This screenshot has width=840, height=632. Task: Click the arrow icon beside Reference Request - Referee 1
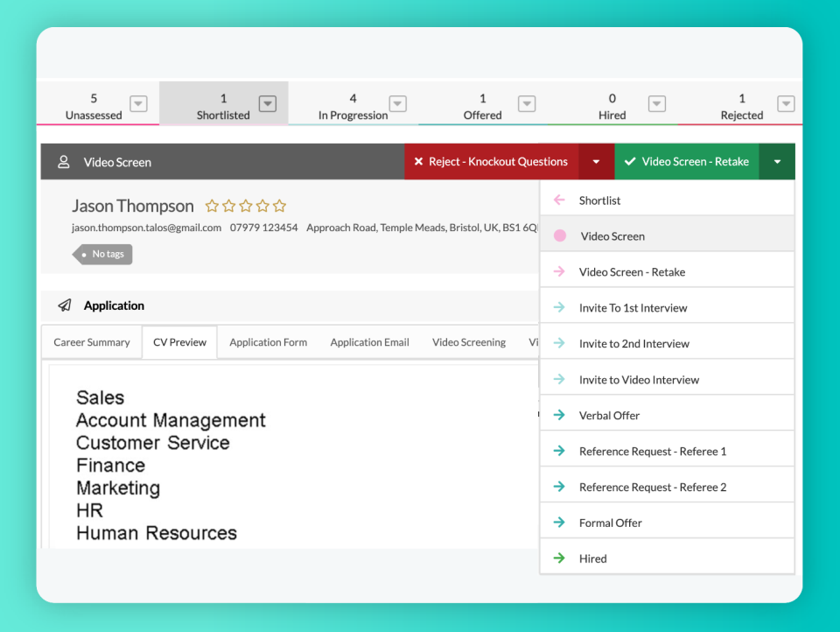pyautogui.click(x=559, y=451)
